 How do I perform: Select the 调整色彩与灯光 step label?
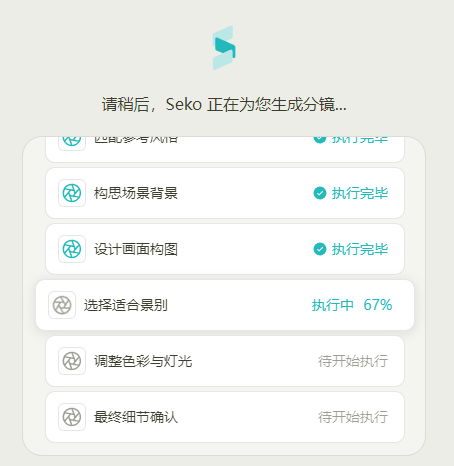(143, 361)
